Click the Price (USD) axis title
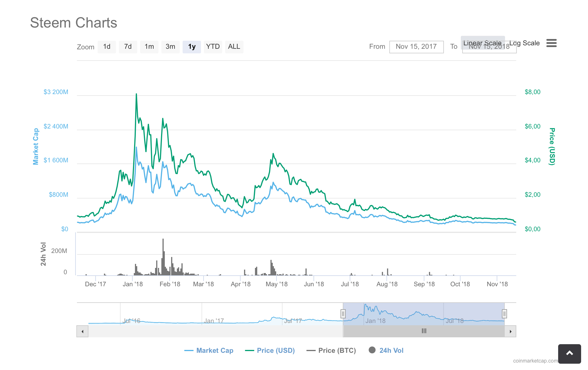This screenshot has height=370, width=588. (x=552, y=147)
